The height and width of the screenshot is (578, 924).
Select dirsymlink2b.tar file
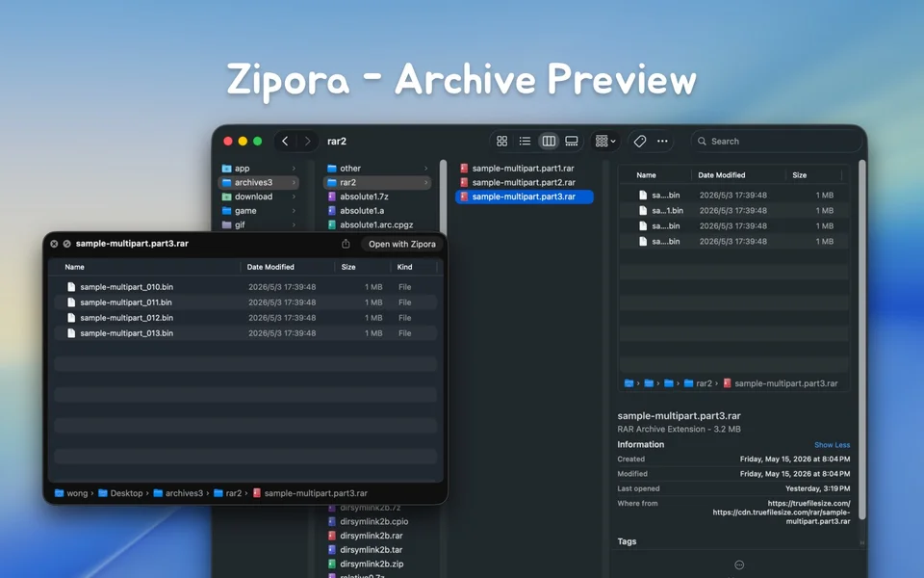[377, 550]
